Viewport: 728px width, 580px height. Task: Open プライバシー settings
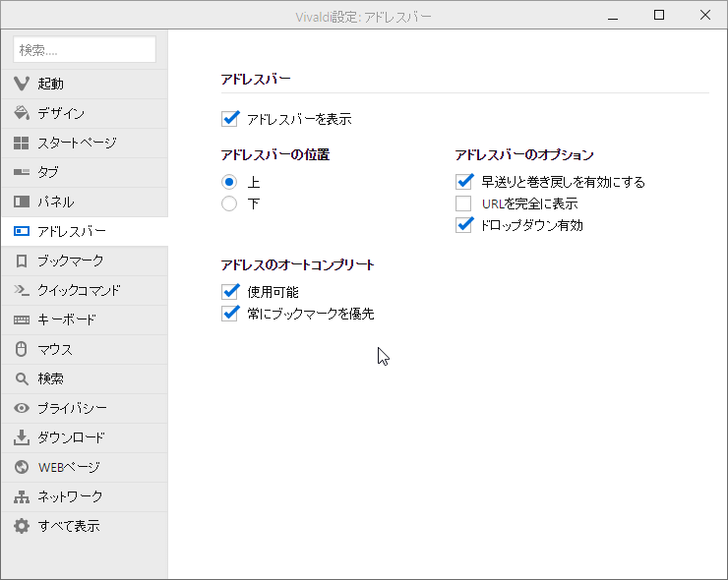[85, 408]
